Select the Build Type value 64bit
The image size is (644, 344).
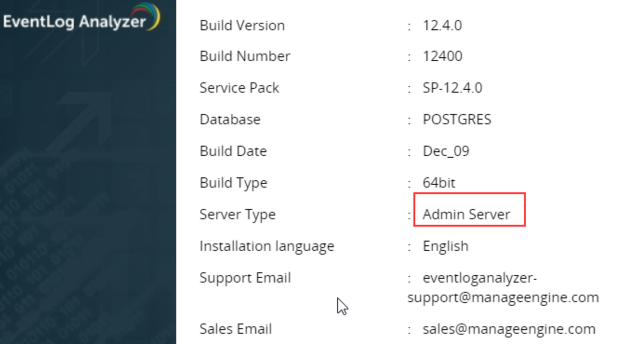pos(439,182)
